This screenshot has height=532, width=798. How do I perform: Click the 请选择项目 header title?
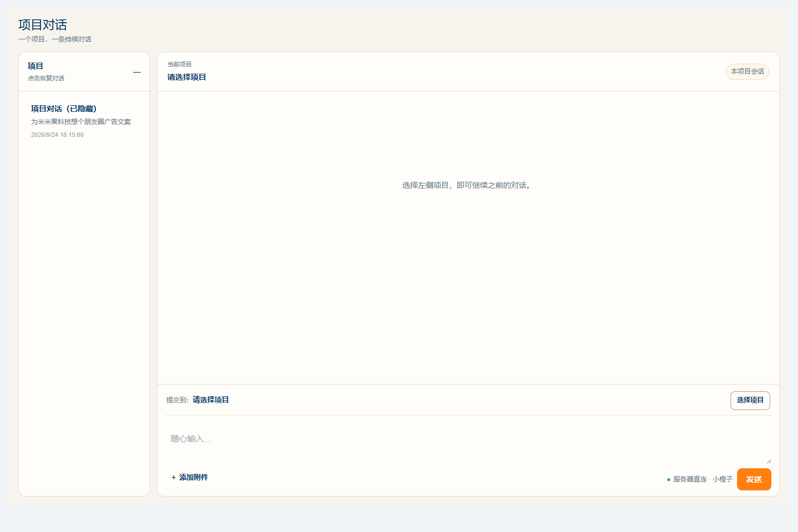click(187, 77)
